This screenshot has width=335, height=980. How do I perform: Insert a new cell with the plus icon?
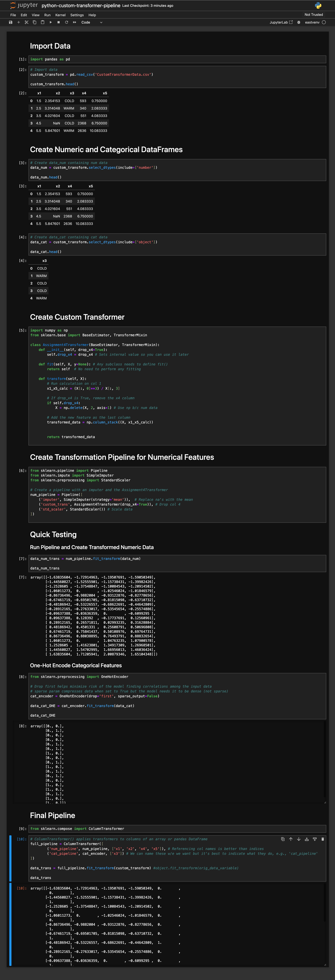click(x=19, y=22)
